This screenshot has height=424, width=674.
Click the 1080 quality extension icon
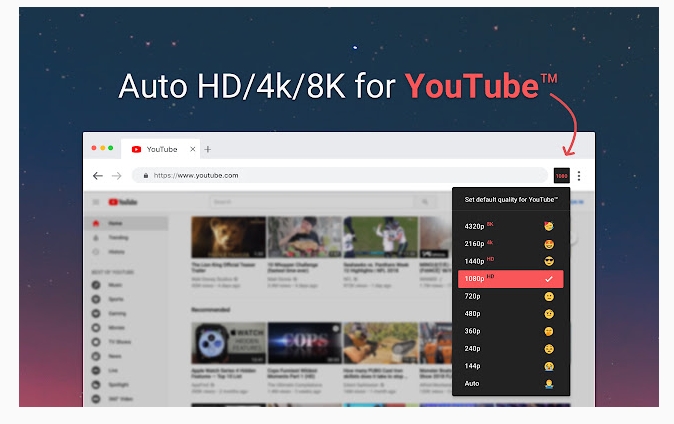click(x=561, y=175)
